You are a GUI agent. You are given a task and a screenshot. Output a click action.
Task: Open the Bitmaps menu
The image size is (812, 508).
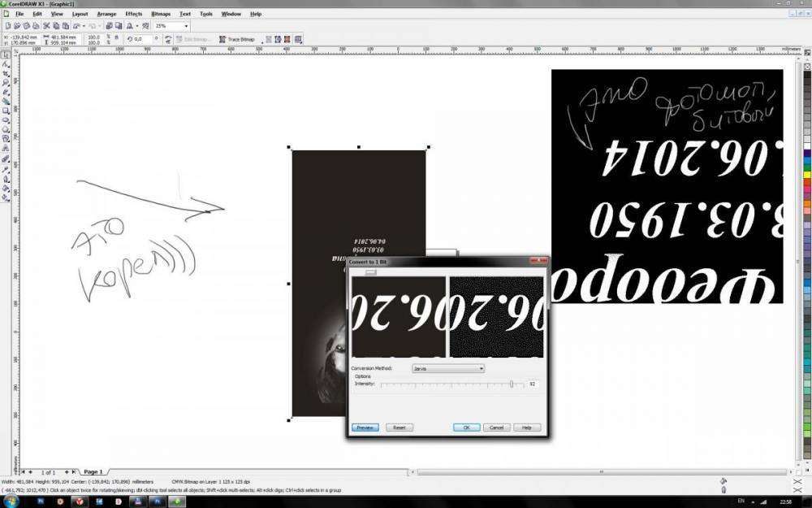(x=161, y=14)
